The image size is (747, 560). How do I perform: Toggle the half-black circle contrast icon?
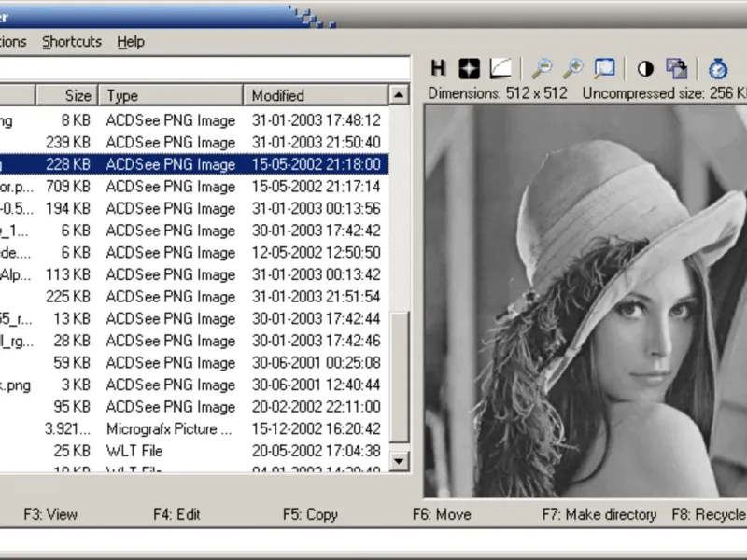coord(645,68)
